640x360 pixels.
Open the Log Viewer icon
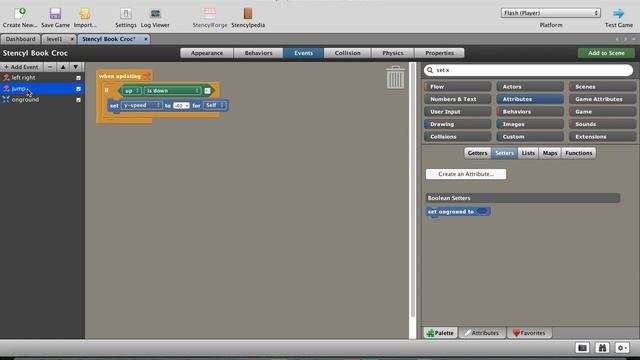pyautogui.click(x=155, y=14)
